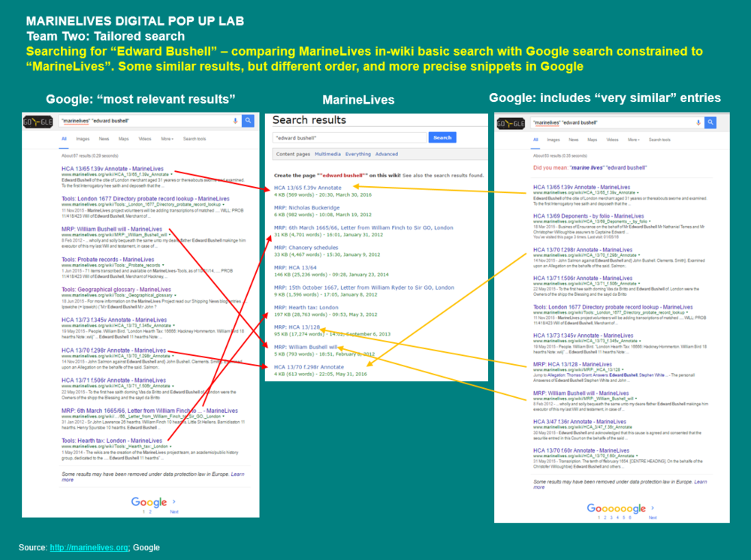This screenshot has height=560, width=751.
Task: Open the More dropdown in left Google panel
Action: [x=167, y=139]
